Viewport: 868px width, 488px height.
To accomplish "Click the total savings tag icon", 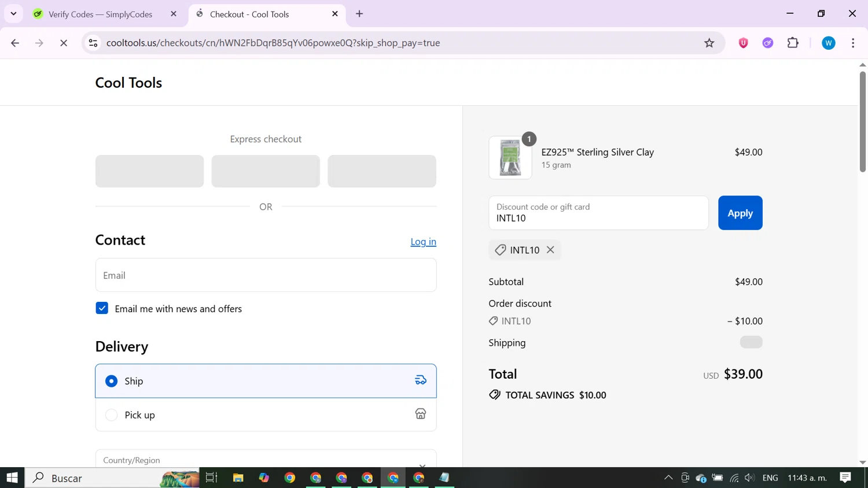I will (495, 395).
